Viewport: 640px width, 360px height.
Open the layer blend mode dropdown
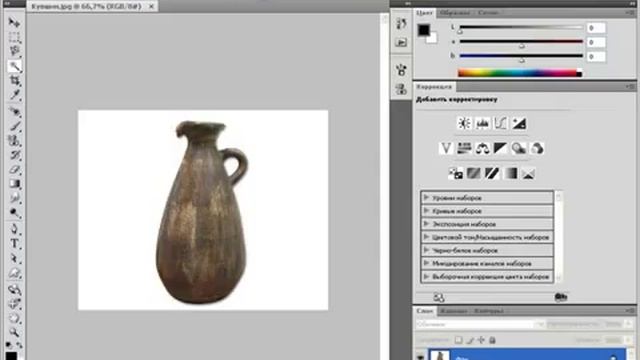click(480, 324)
